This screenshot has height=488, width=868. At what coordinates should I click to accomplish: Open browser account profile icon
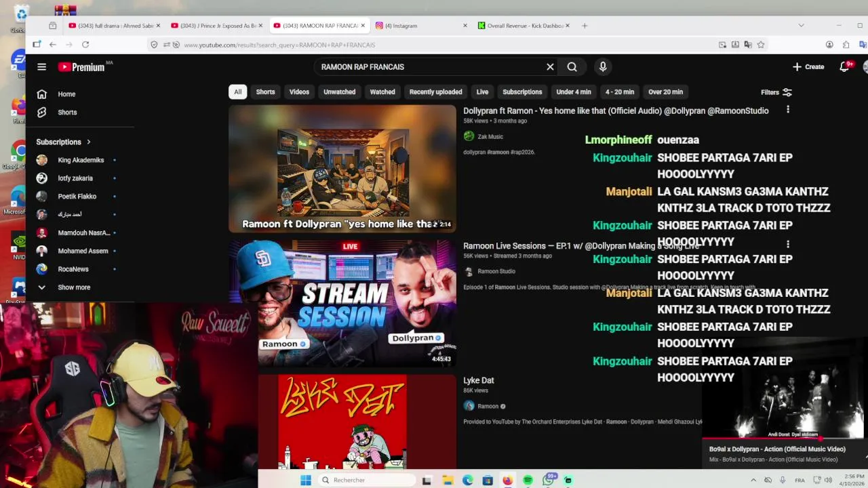829,45
